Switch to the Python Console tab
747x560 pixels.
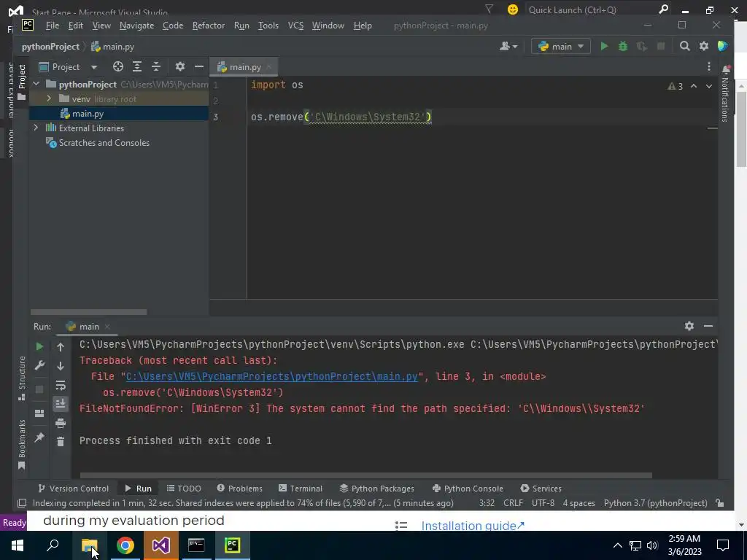tap(468, 488)
